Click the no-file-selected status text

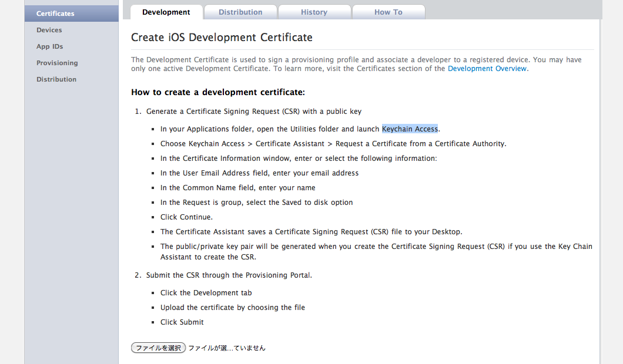[x=227, y=348]
